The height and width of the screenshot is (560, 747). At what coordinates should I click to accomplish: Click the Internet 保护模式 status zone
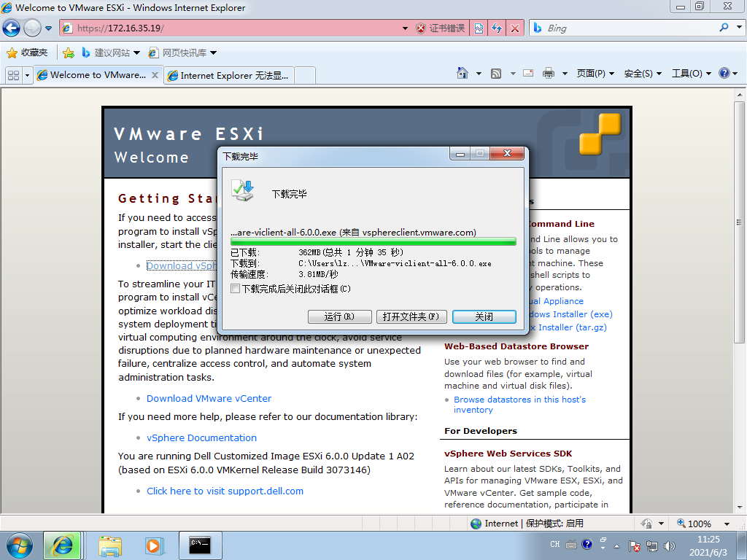point(527,524)
